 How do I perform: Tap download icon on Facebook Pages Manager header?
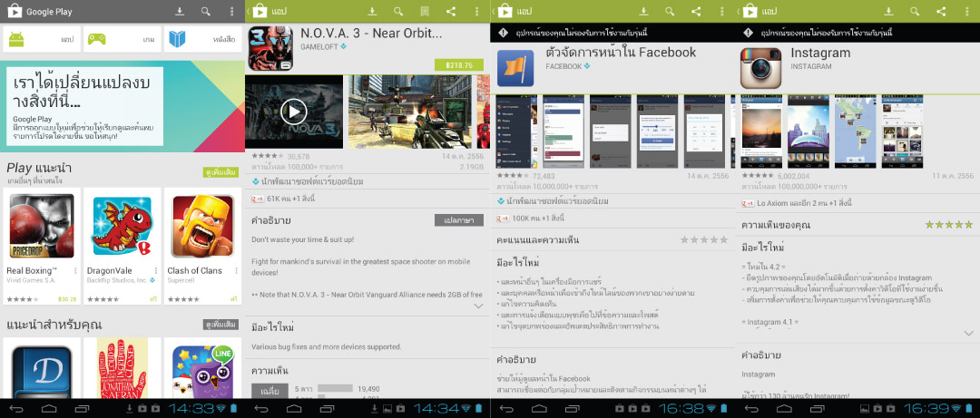(643, 11)
